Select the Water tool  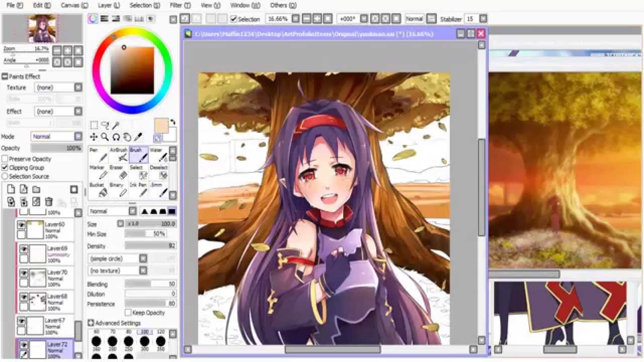(x=158, y=154)
